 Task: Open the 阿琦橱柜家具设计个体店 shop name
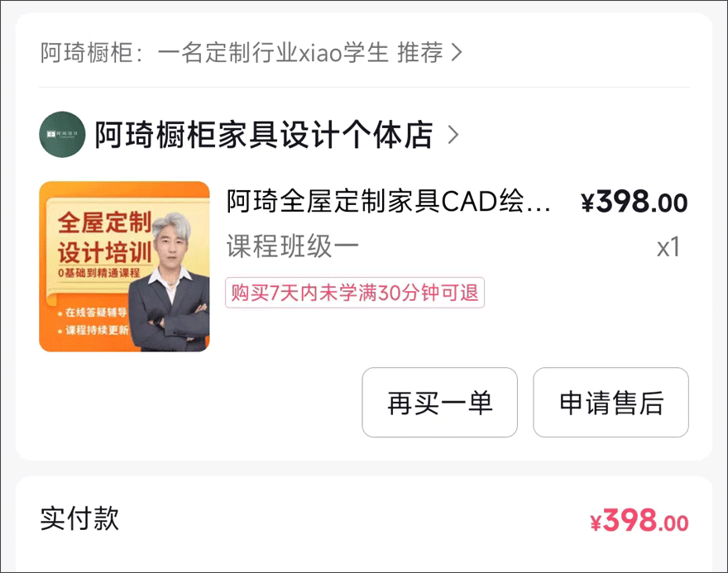click(264, 135)
